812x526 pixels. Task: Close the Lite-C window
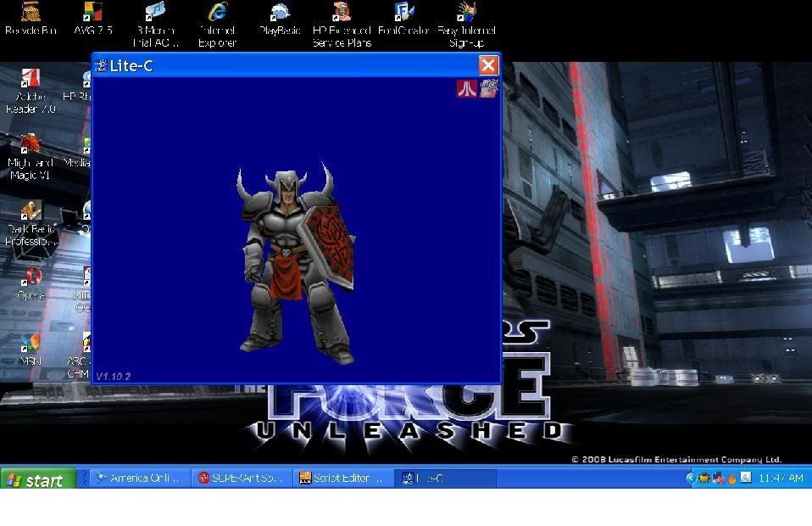click(488, 65)
